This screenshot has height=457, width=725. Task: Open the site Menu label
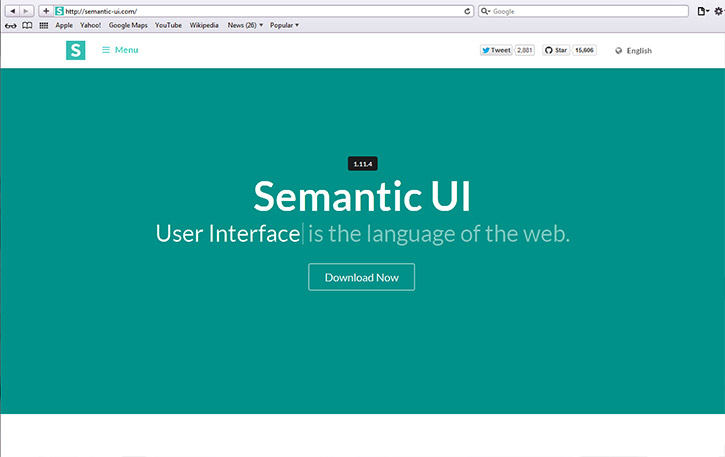126,50
